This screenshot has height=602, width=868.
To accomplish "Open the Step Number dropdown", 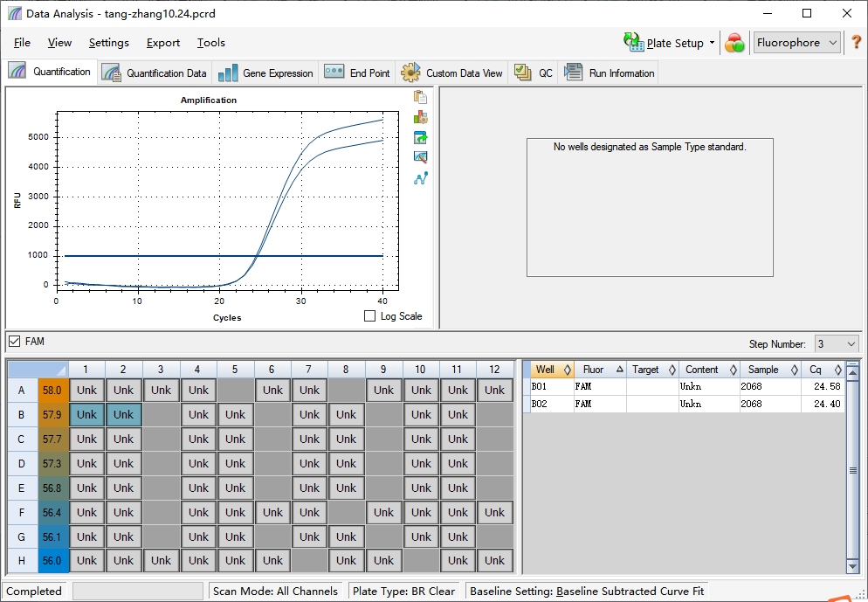I will [836, 344].
